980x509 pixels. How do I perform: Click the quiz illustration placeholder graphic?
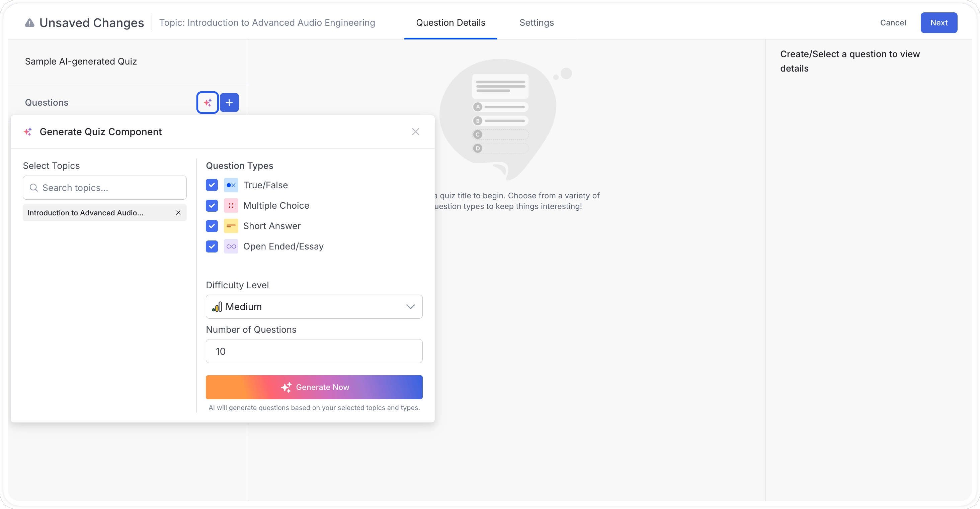click(x=505, y=119)
